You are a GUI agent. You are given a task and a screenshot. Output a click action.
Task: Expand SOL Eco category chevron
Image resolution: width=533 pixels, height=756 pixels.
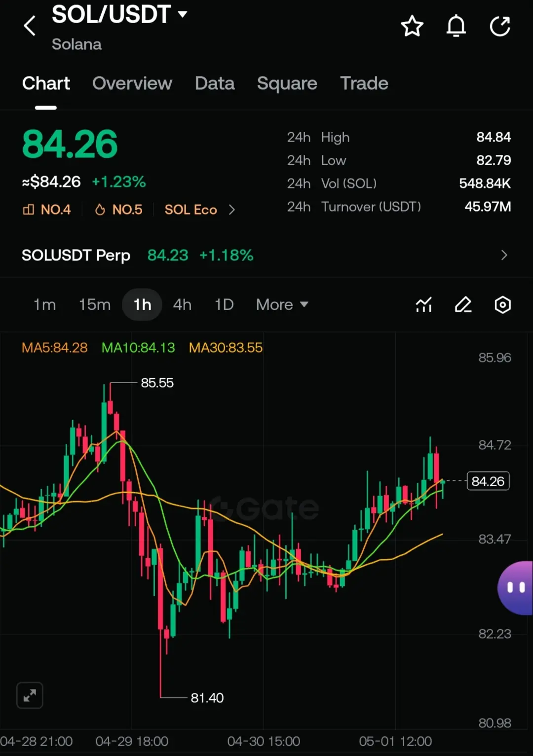click(x=231, y=210)
